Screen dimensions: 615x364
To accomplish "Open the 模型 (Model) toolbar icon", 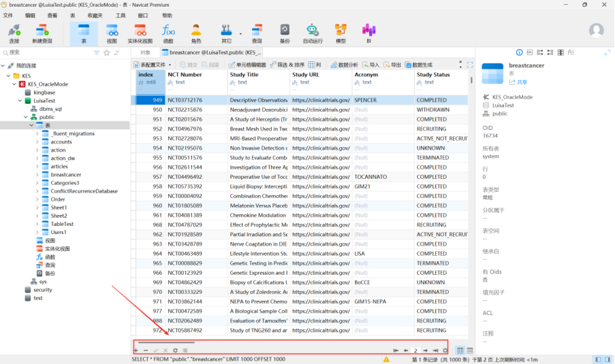I will pyautogui.click(x=341, y=33).
